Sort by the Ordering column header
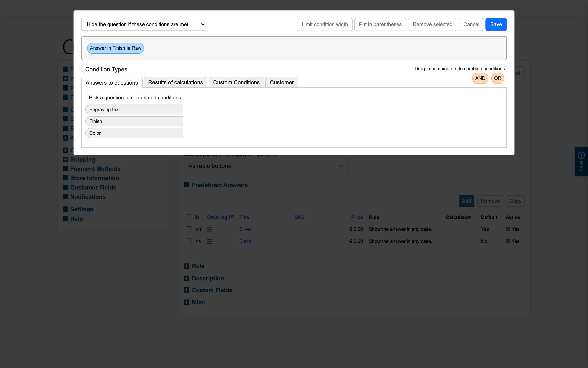The height and width of the screenshot is (368, 588). pyautogui.click(x=220, y=217)
